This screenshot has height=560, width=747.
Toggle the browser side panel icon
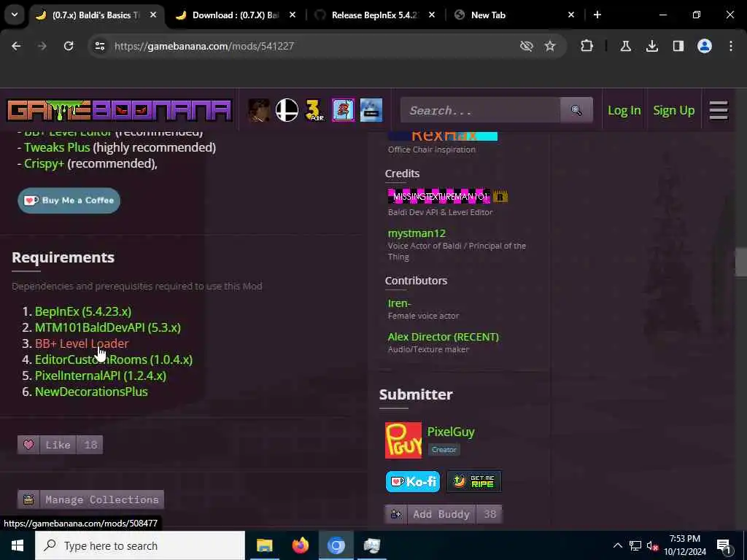678,46
